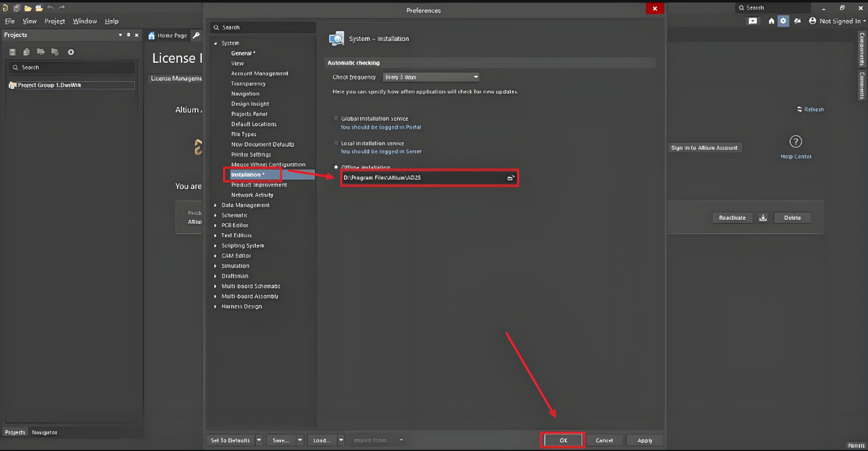
Task: Click the Help Center question mark icon
Action: [x=795, y=142]
